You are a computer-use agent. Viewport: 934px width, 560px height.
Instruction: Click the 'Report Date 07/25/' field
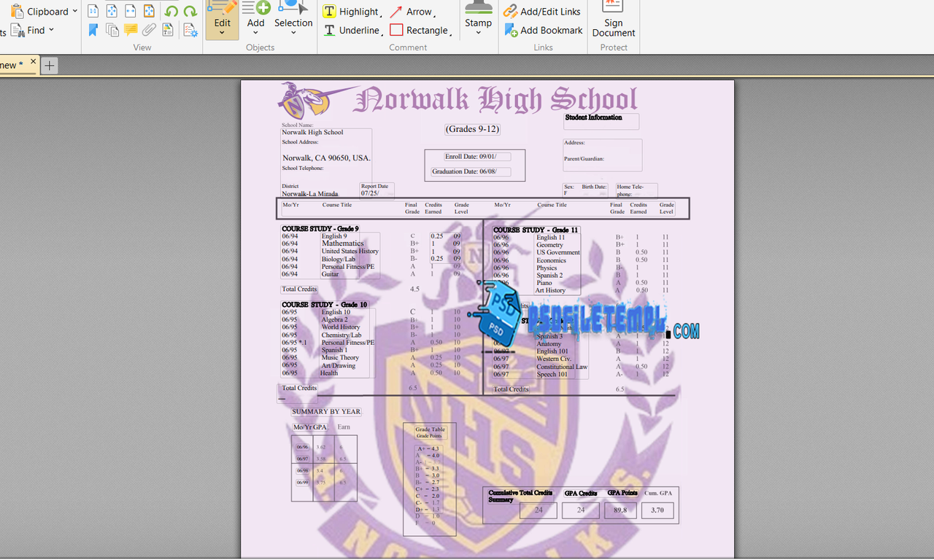tap(377, 190)
